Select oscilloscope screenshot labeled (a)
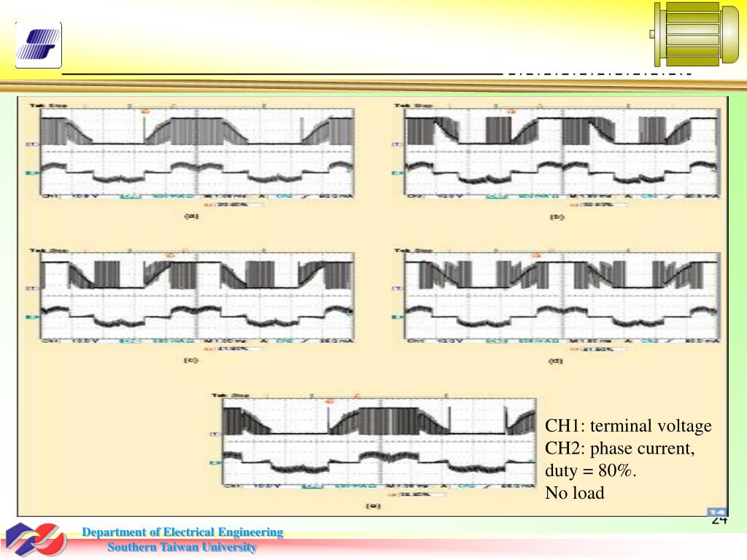This screenshot has height=560, width=747. point(190,155)
